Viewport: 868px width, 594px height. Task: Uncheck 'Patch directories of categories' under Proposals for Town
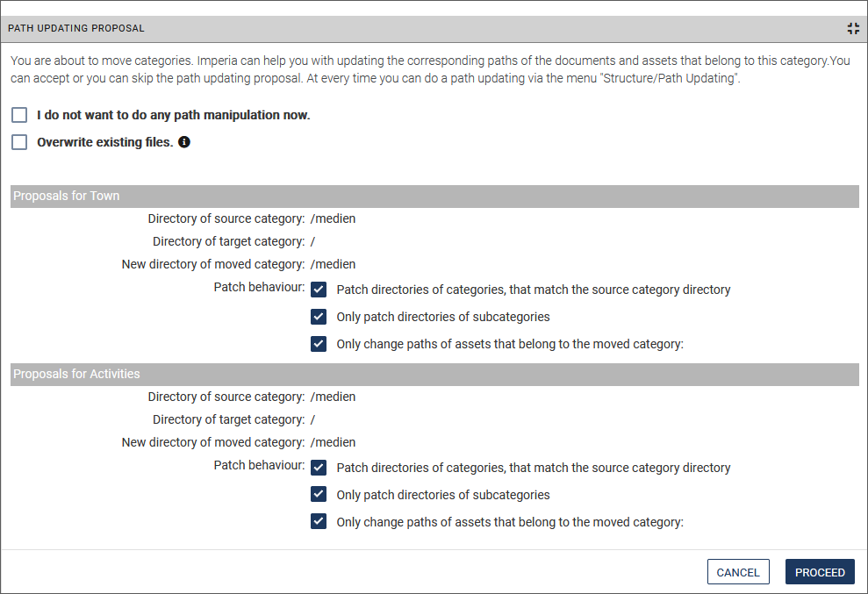pos(319,289)
